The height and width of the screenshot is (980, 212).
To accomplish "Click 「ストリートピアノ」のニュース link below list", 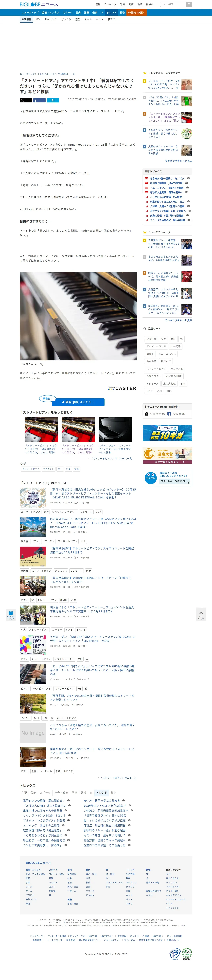I will tap(118, 778).
